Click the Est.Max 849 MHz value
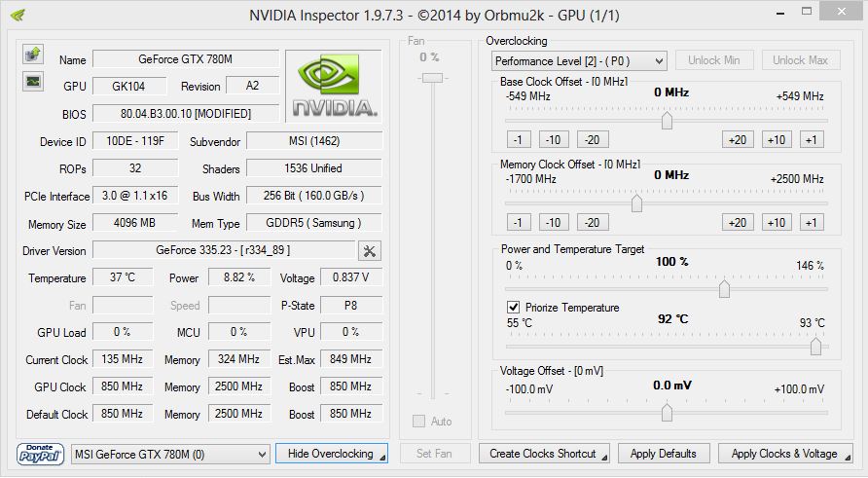Image resolution: width=868 pixels, height=478 pixels. click(351, 359)
